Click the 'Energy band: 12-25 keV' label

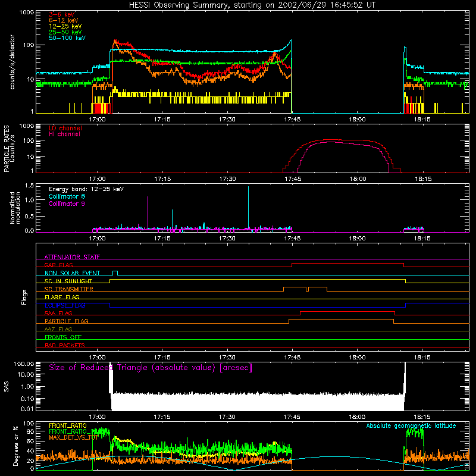[x=86, y=189]
